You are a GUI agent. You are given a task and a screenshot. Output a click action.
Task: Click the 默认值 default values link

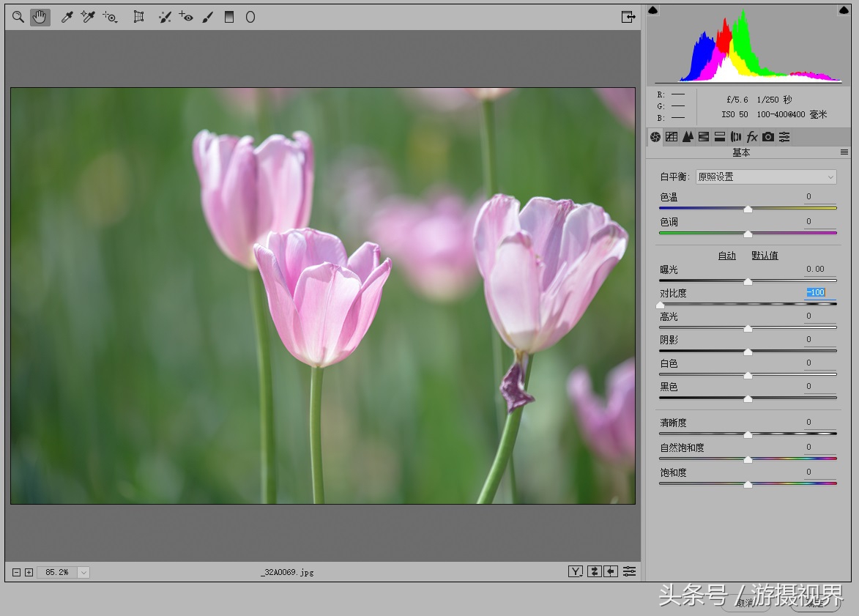(765, 256)
